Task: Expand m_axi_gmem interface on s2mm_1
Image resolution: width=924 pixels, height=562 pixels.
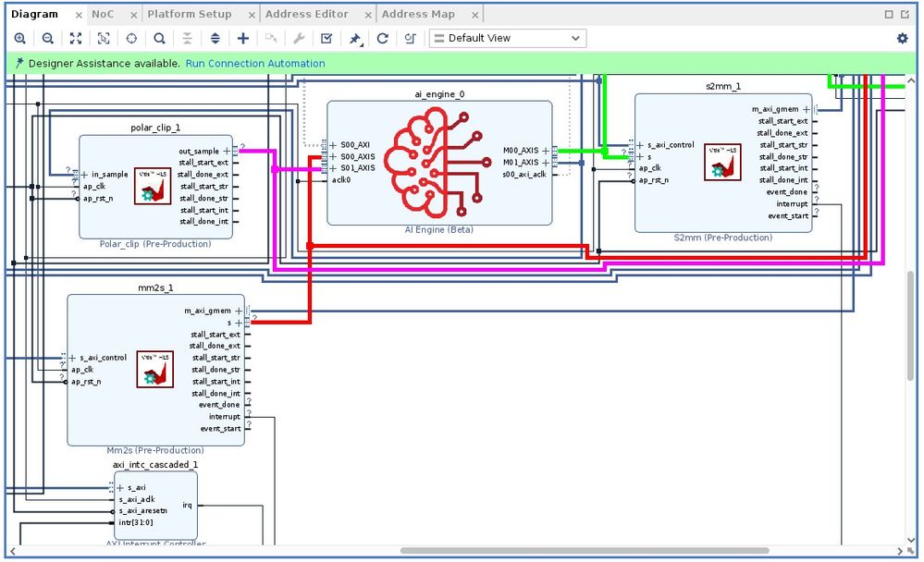Action: click(807, 110)
